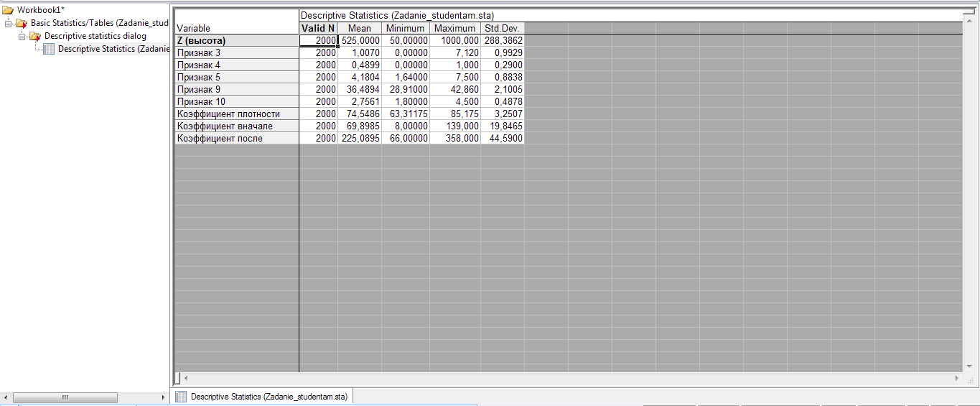Select row header Признак 5
980x406 pixels.
click(237, 78)
